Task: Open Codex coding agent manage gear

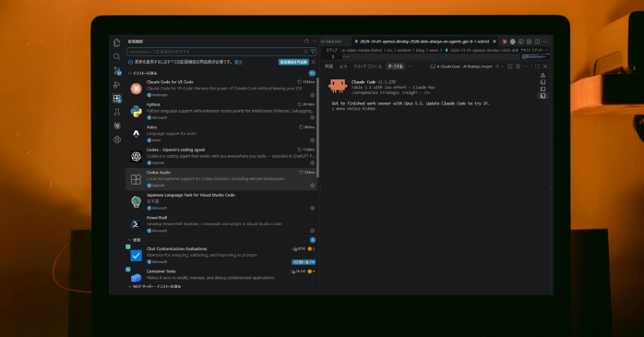Action: 312,162
